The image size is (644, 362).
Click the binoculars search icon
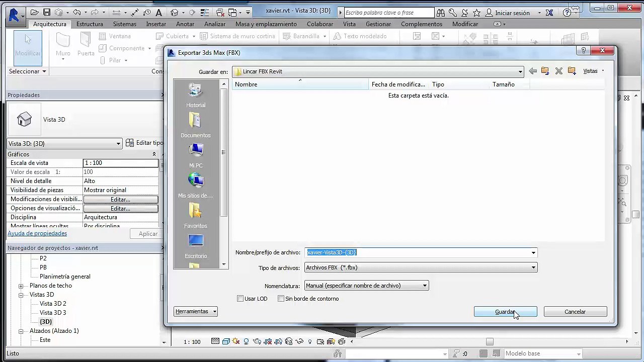(441, 13)
